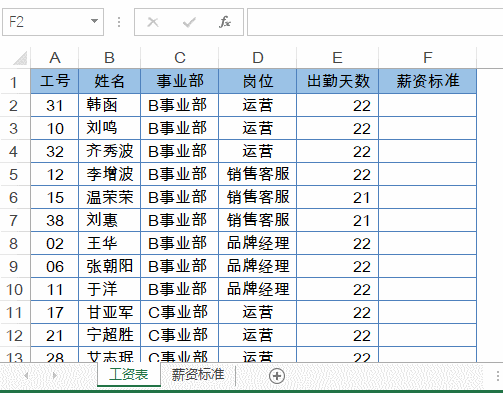503x393 pixels.
Task: Click 销售客服 cell in 李增波 row
Action: click(258, 174)
